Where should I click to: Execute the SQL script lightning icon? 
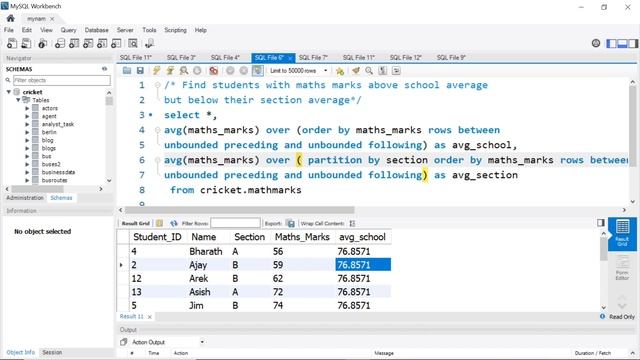click(x=156, y=71)
